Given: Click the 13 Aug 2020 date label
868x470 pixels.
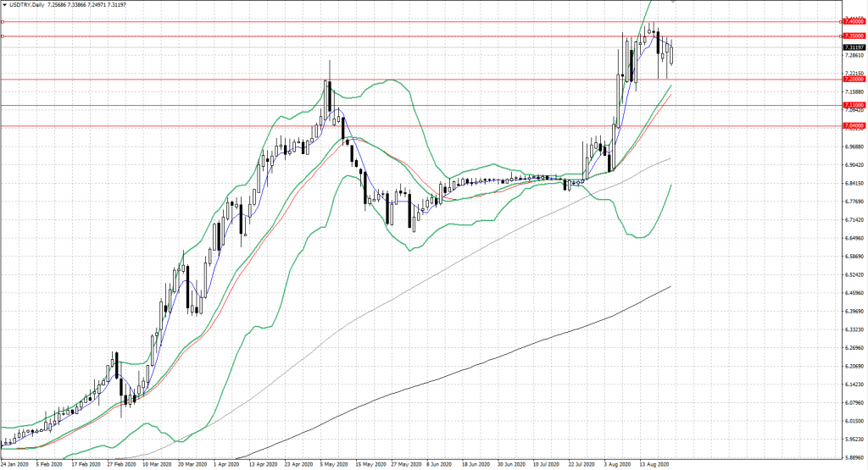Looking at the screenshot, I should pyautogui.click(x=654, y=465).
